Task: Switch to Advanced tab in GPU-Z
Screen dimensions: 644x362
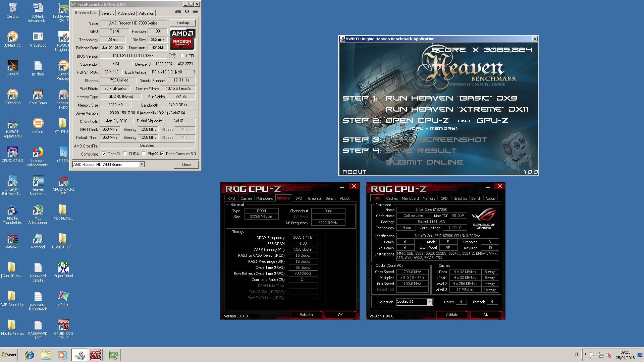Action: click(x=126, y=13)
